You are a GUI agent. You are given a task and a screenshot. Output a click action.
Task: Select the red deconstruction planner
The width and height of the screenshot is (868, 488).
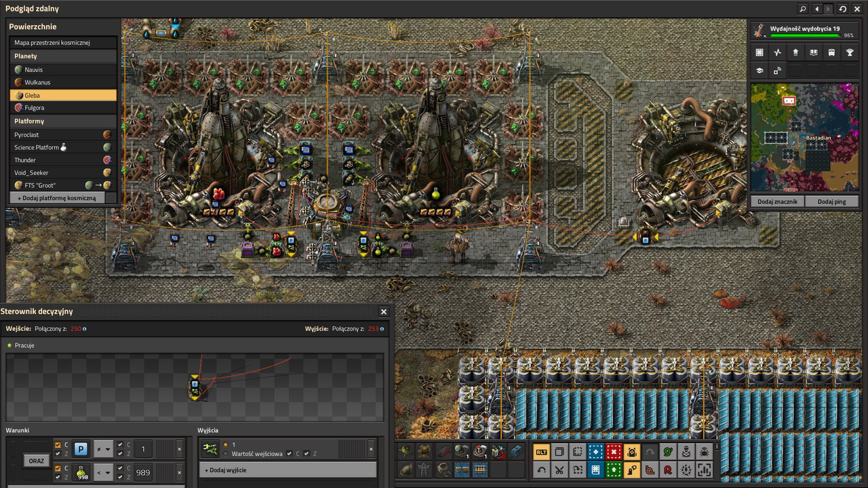pyautogui.click(x=614, y=452)
